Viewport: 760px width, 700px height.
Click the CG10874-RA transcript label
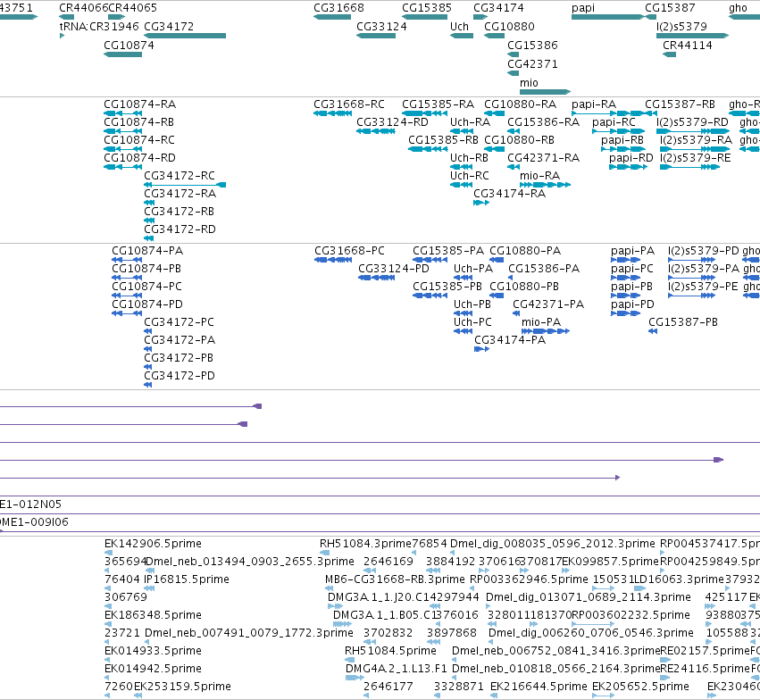[139, 104]
